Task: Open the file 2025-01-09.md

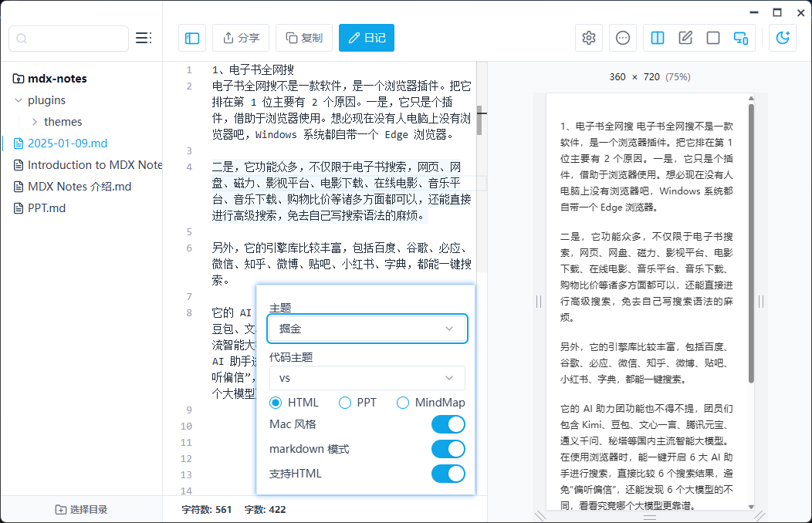Action: point(60,143)
